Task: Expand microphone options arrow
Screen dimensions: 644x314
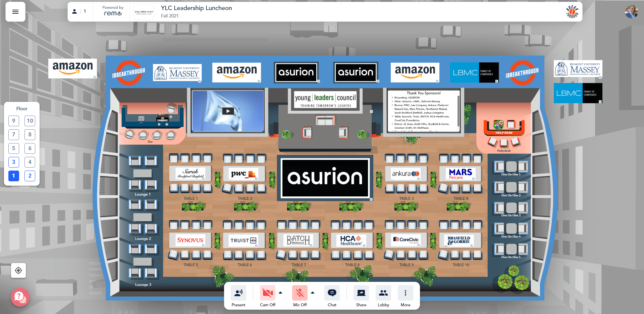Action: tap(313, 293)
